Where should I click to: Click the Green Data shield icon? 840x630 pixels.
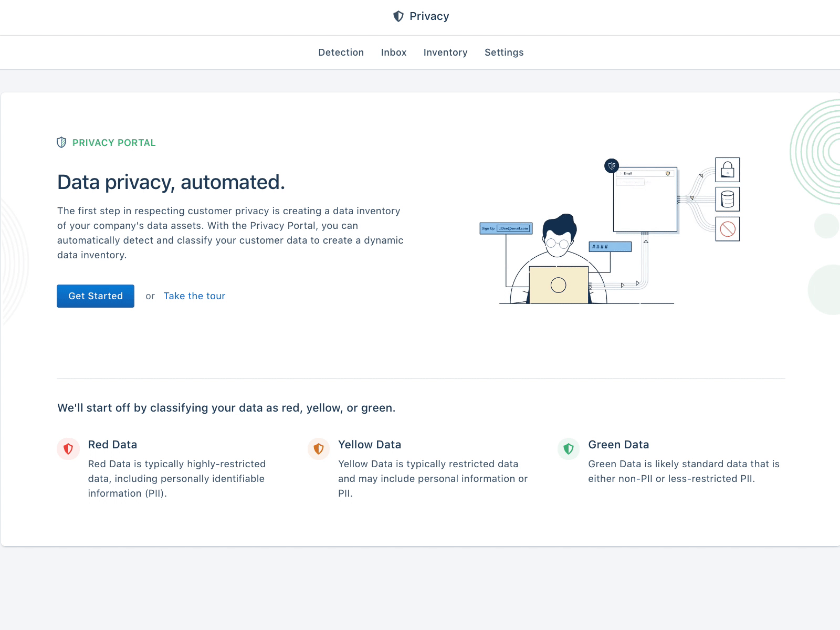[x=568, y=449]
